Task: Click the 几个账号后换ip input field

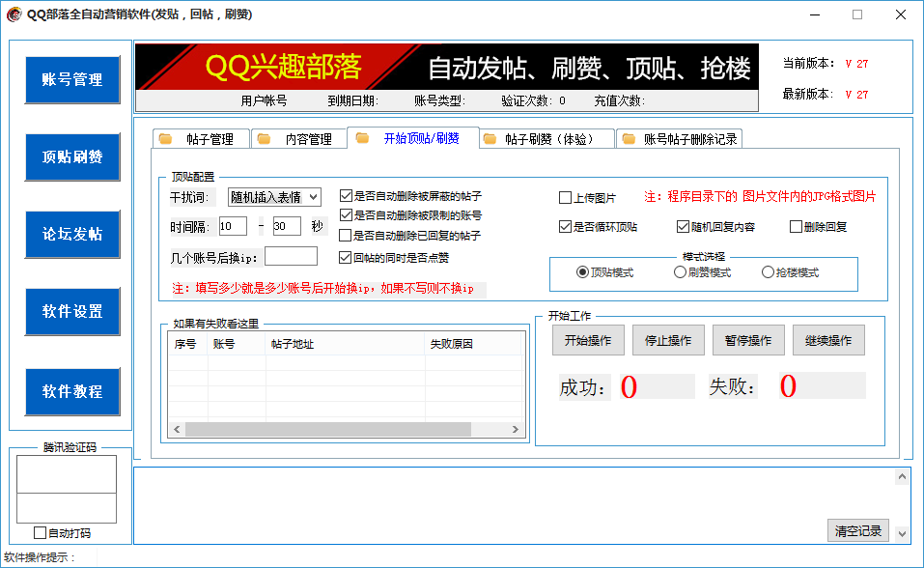Action: [x=291, y=256]
